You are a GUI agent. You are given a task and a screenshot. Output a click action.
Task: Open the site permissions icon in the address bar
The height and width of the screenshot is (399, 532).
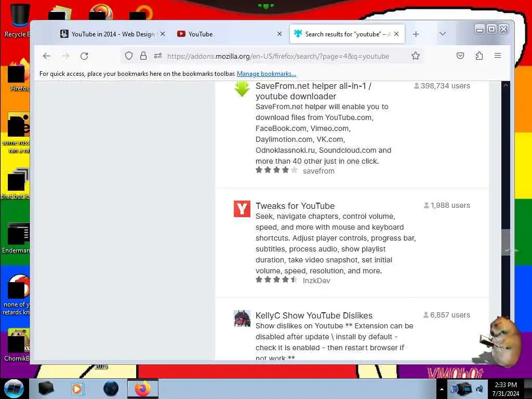[x=158, y=56]
